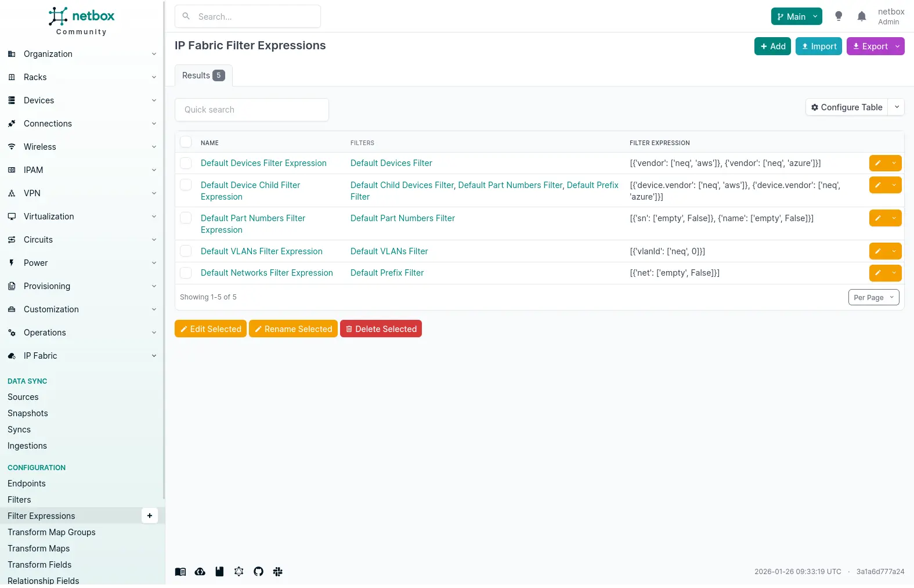Open Default Part Numbers Filter link
This screenshot has width=914, height=588.
[403, 218]
